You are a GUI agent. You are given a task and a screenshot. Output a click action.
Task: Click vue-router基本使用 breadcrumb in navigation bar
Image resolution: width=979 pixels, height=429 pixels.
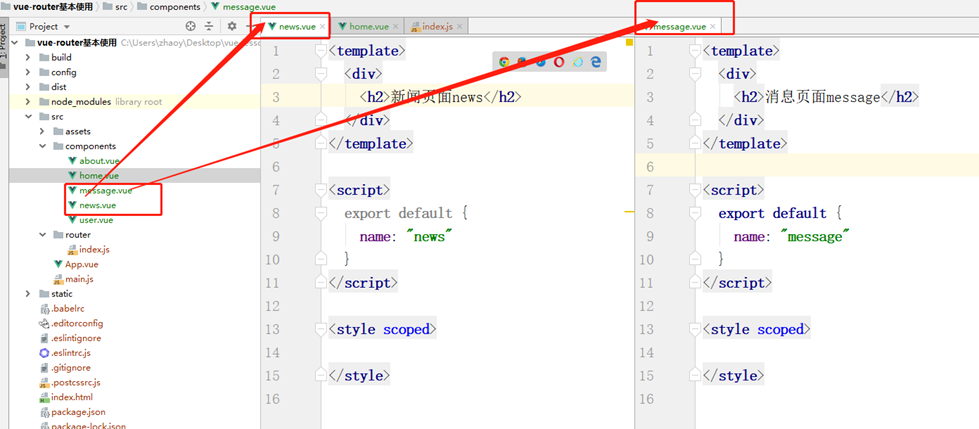47,7
